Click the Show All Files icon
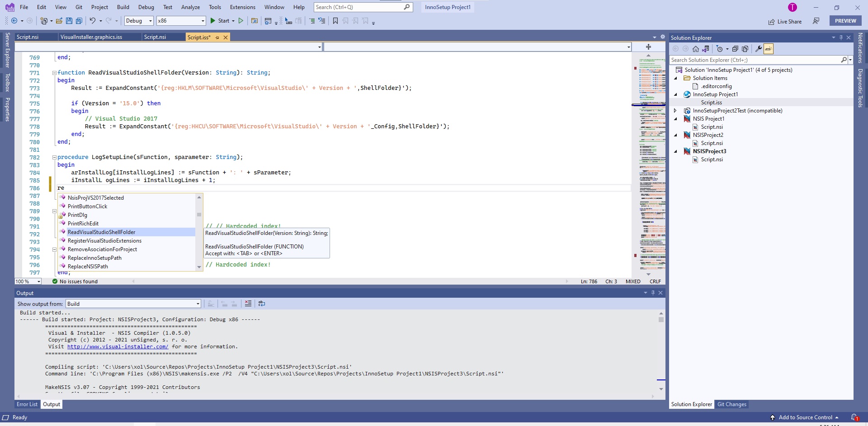 745,49
